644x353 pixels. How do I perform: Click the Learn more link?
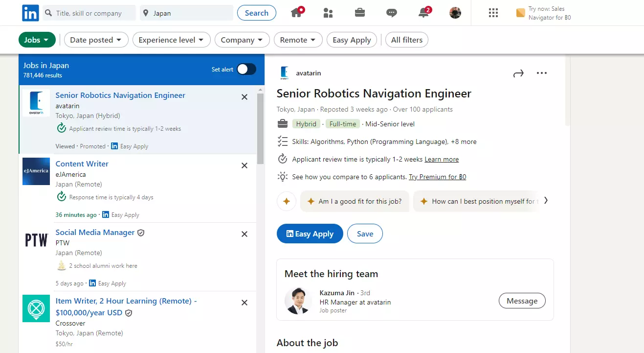tap(442, 159)
